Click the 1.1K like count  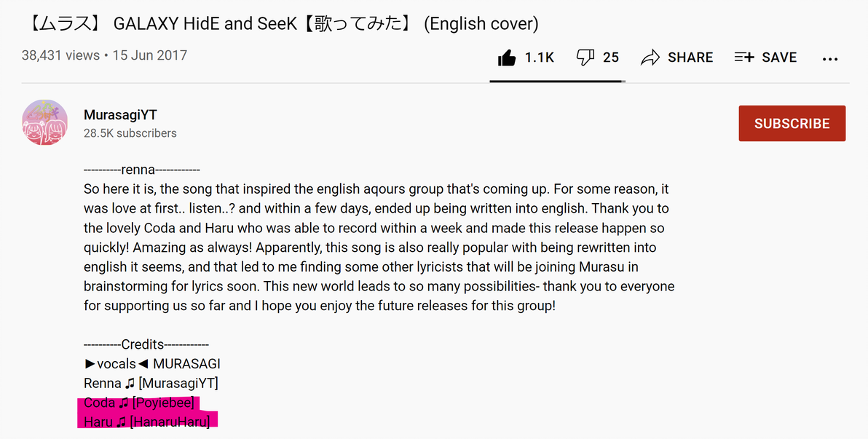pos(540,58)
